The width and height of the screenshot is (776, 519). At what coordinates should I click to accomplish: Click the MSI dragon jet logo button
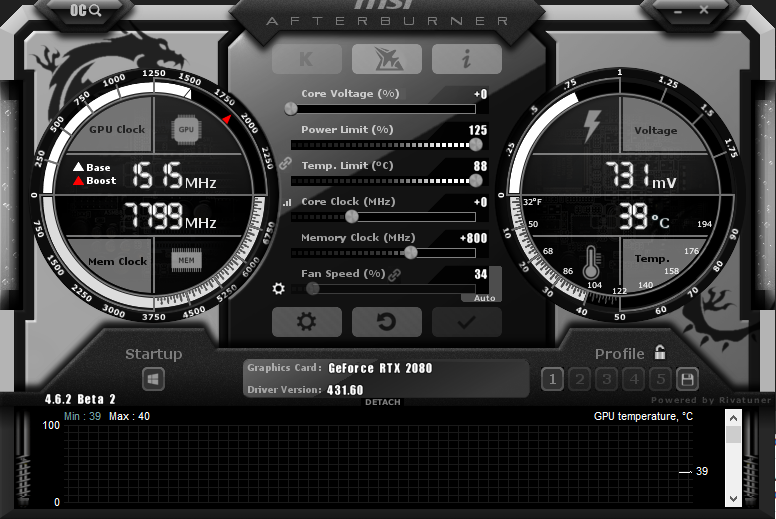[387, 59]
